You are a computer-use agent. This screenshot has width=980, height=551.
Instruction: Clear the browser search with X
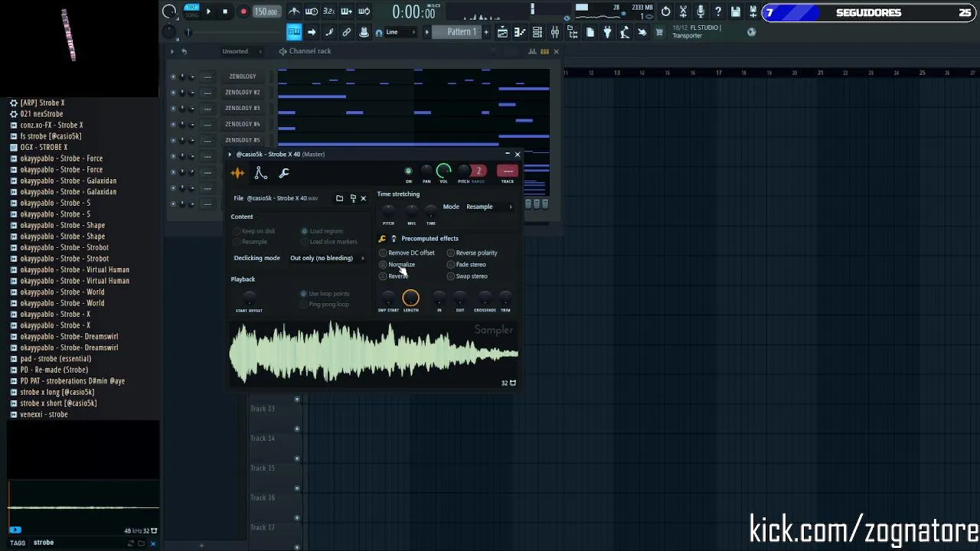coord(153,543)
